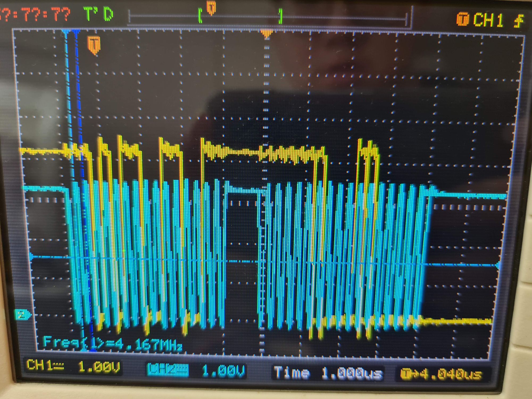Open the Time 1.000us timebase setting
The width and height of the screenshot is (532, 399).
coord(328,372)
